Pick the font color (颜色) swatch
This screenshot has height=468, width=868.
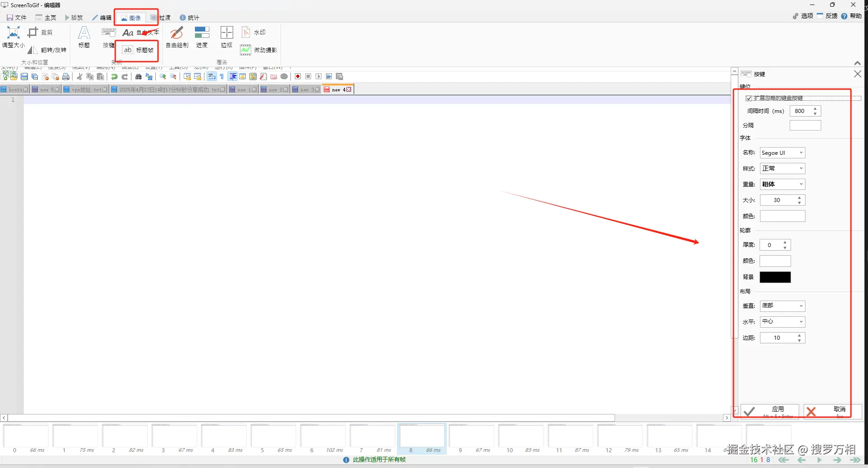pos(782,216)
